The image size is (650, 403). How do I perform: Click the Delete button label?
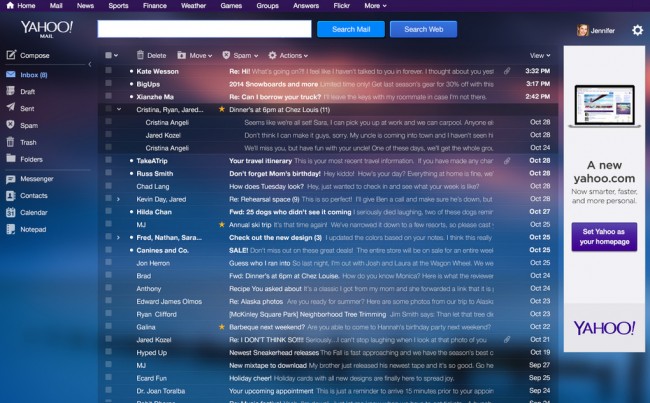pos(157,56)
